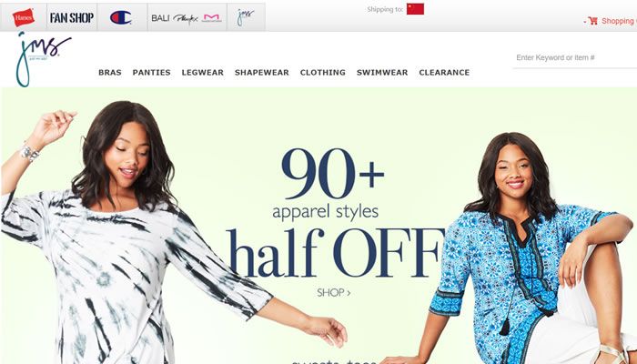Click the China flag shipping icon
This screenshot has height=364, width=637.
point(415,9)
